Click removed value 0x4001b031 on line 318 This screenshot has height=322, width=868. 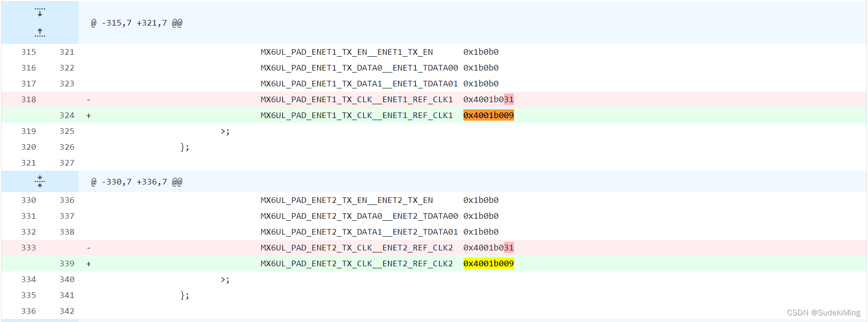[488, 100]
